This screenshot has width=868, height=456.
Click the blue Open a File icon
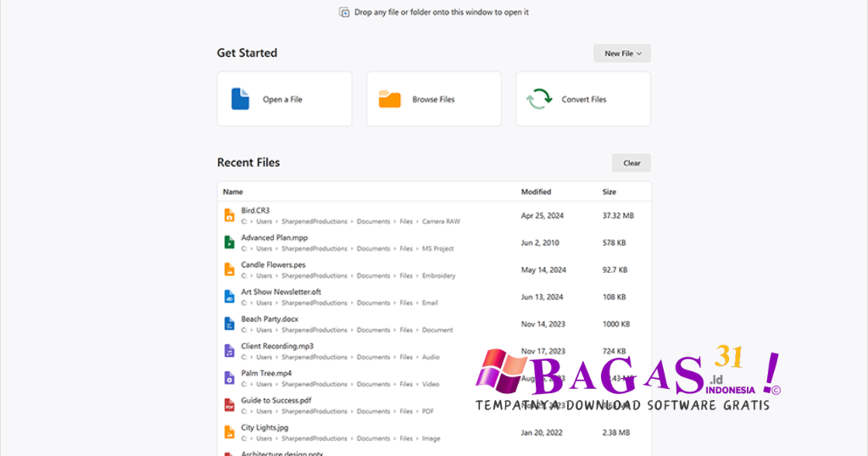coord(240,99)
